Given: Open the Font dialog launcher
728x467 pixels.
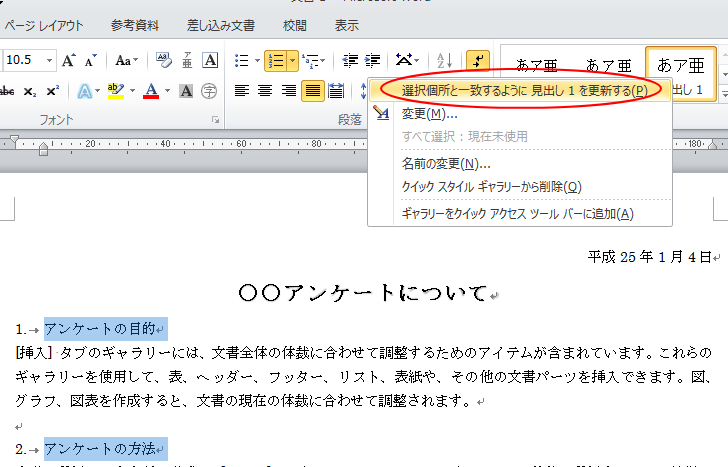Looking at the screenshot, I should pyautogui.click(x=215, y=120).
